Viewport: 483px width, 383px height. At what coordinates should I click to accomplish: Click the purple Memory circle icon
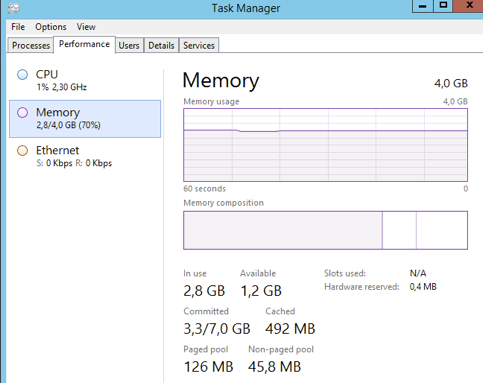(x=22, y=113)
